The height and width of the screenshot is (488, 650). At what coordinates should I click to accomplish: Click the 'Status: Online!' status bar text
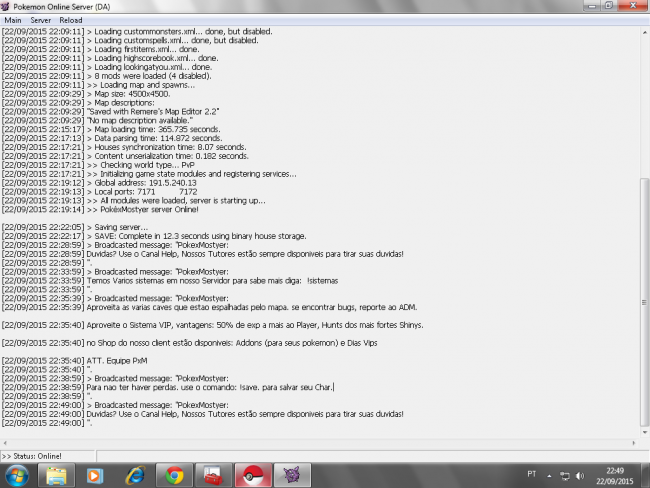point(32,456)
